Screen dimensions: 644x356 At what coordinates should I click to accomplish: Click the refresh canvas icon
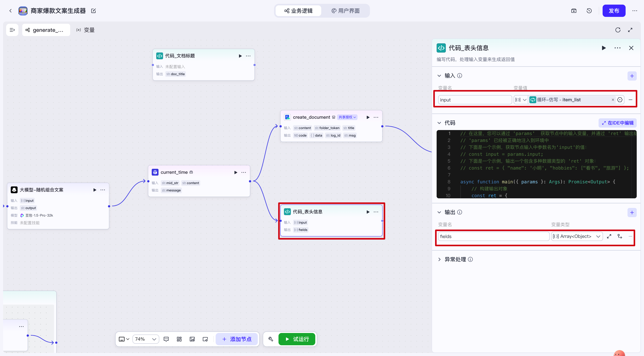618,30
